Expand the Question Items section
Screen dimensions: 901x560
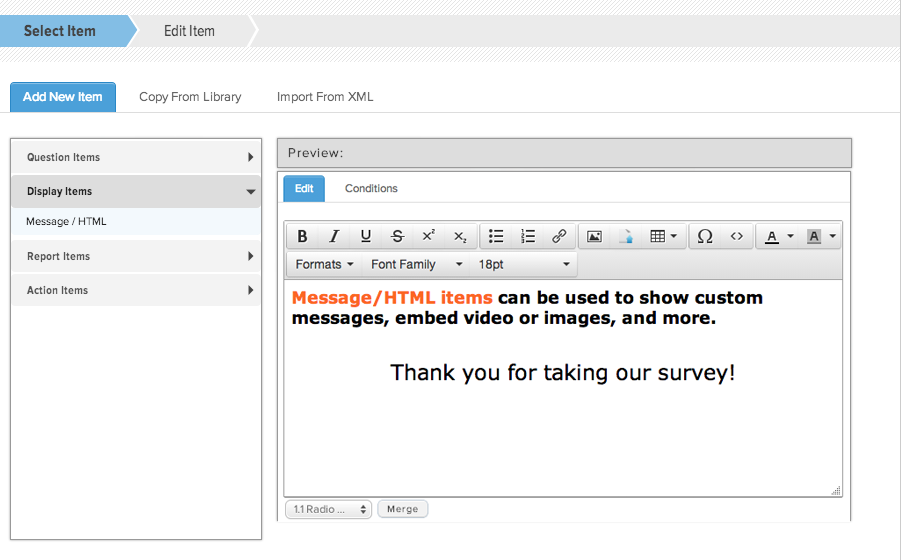click(x=136, y=157)
